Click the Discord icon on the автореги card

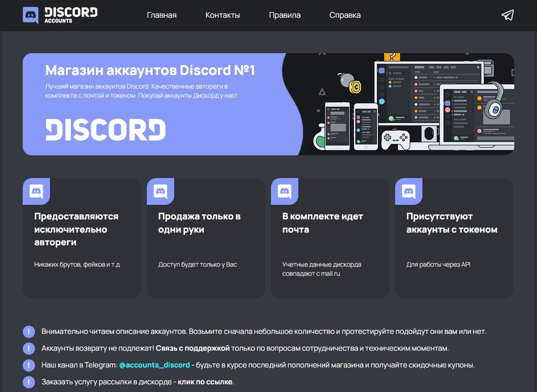[x=36, y=191]
